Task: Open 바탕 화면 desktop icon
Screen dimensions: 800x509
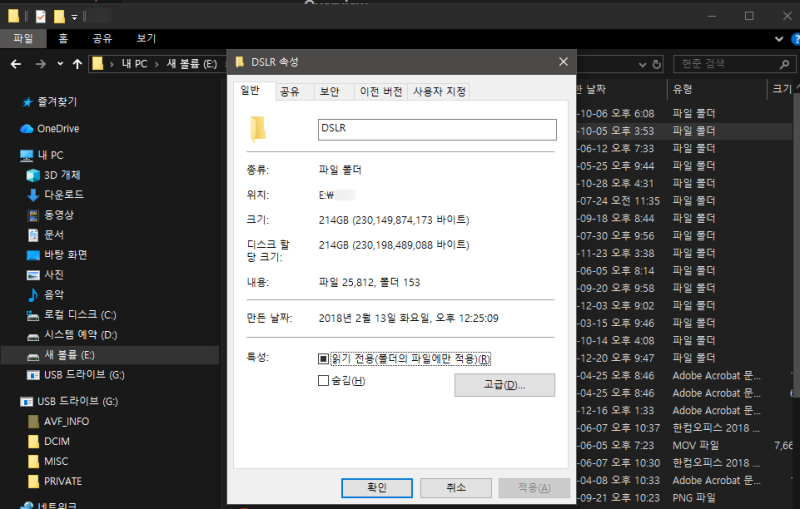Action: tap(33, 255)
